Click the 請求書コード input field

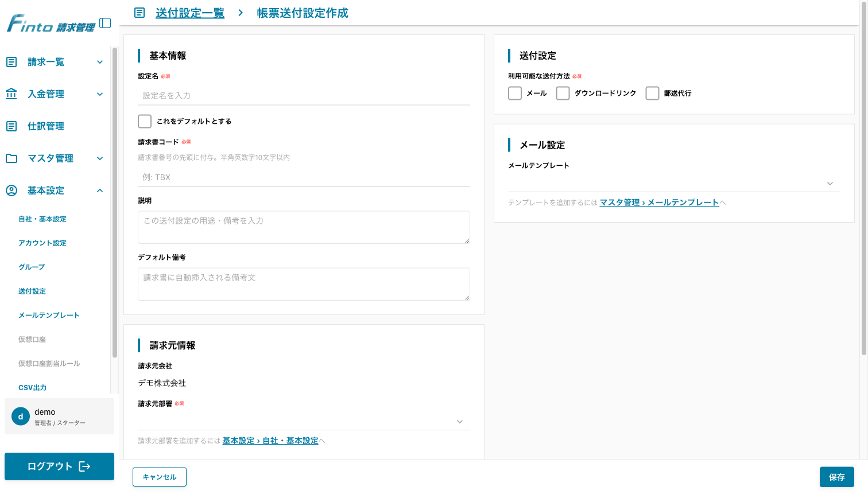304,177
